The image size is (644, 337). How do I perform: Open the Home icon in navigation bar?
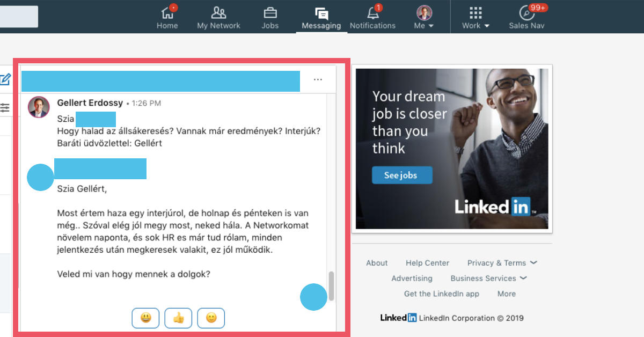[x=167, y=12]
